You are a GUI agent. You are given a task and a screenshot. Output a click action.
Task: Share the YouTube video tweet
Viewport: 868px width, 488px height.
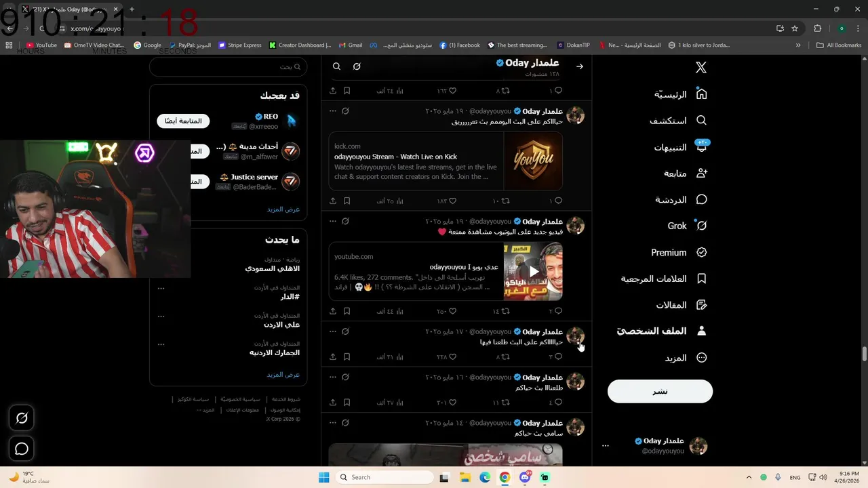coord(332,311)
